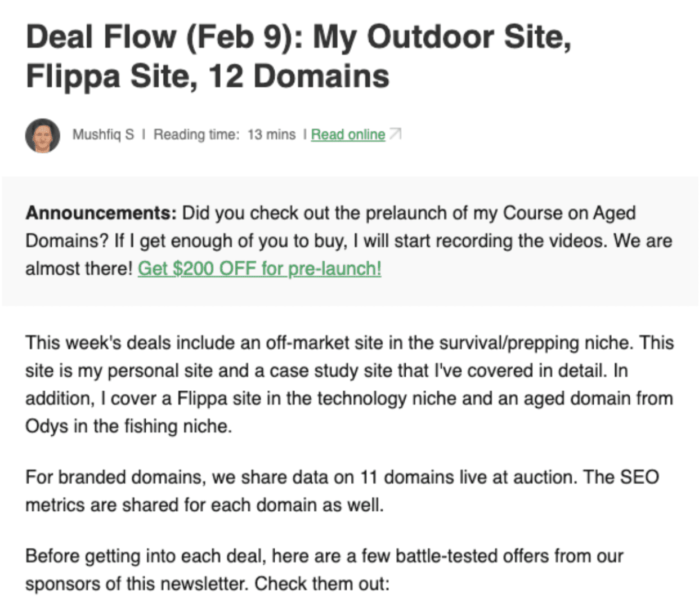Open the "Read online" link
699x616 pixels.
click(x=348, y=135)
